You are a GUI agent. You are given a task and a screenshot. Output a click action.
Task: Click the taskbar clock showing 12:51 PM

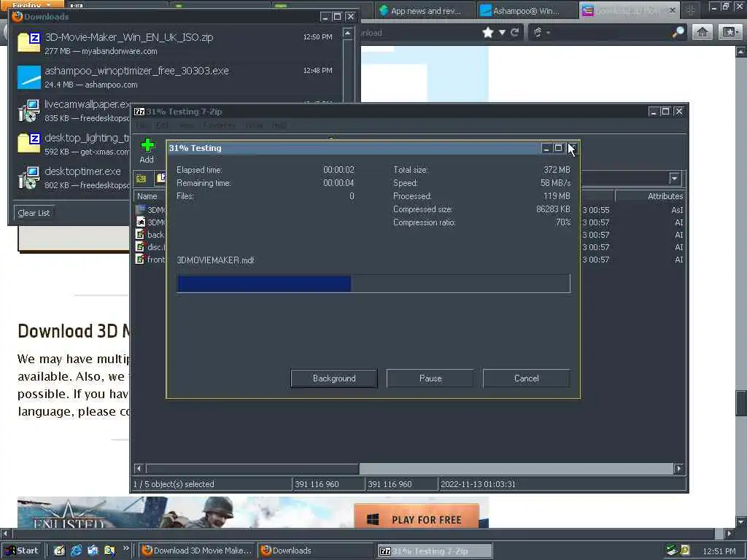pyautogui.click(x=719, y=551)
